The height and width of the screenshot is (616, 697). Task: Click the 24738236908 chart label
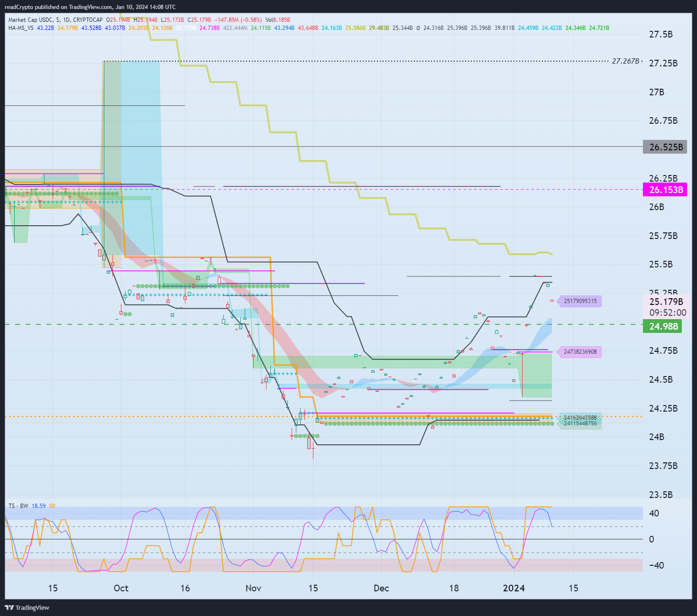point(580,352)
